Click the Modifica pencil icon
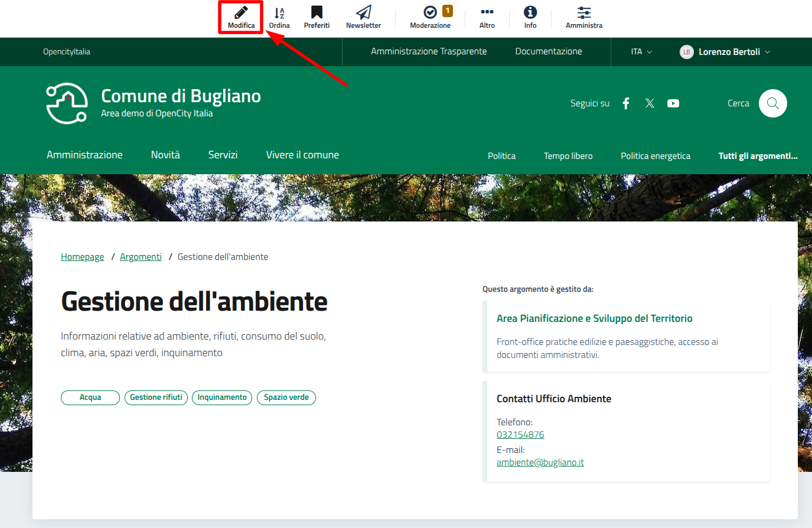Screen dimensions: 812x528 241,13
